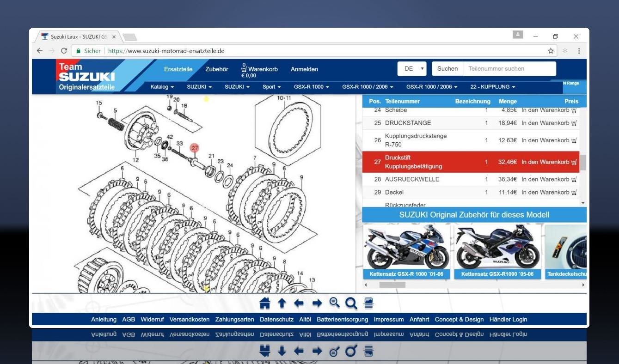Open the Batterieentsorgung footer link
This screenshot has height=364, width=619.
click(x=343, y=320)
